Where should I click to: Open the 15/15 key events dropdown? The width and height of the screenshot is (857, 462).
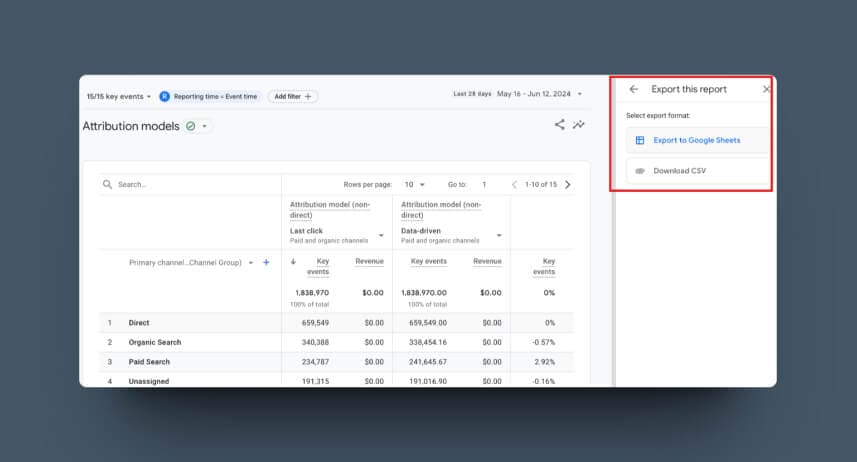118,96
